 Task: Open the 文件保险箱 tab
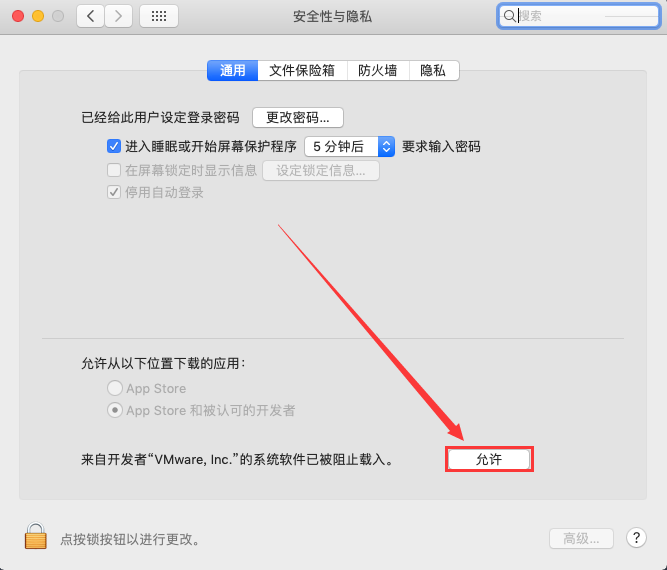click(x=302, y=70)
